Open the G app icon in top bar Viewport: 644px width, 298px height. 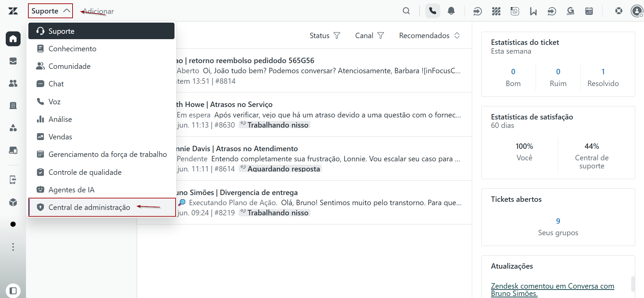570,11
